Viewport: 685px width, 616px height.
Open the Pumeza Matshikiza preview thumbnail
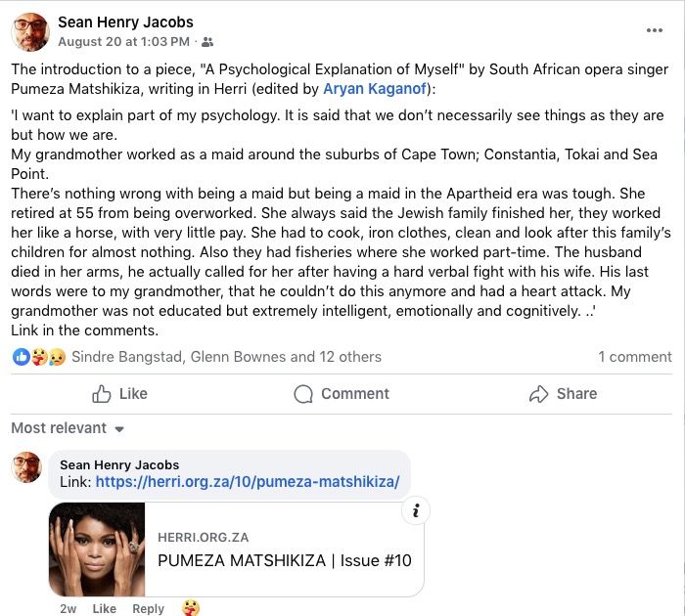pyautogui.click(x=97, y=550)
